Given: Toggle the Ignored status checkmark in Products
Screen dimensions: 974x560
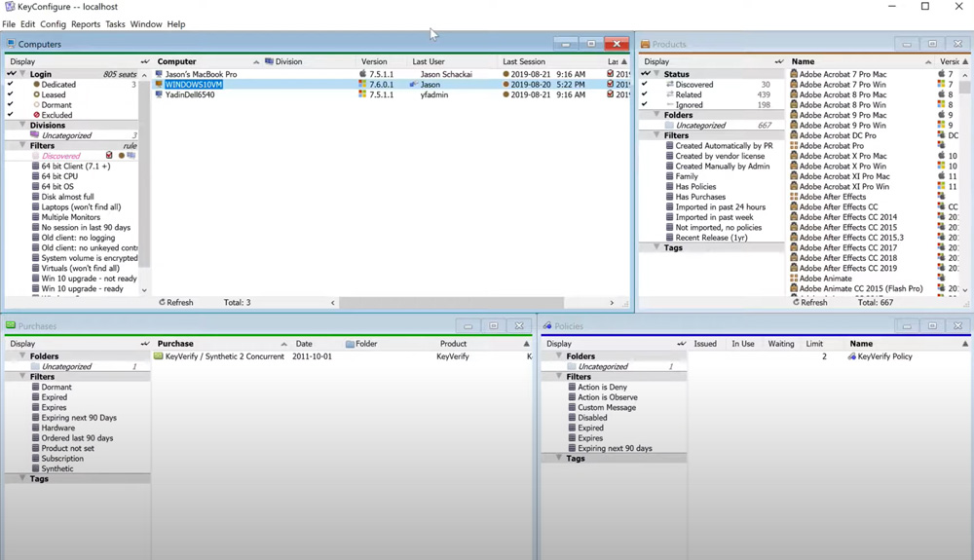Looking at the screenshot, I should click(x=644, y=104).
